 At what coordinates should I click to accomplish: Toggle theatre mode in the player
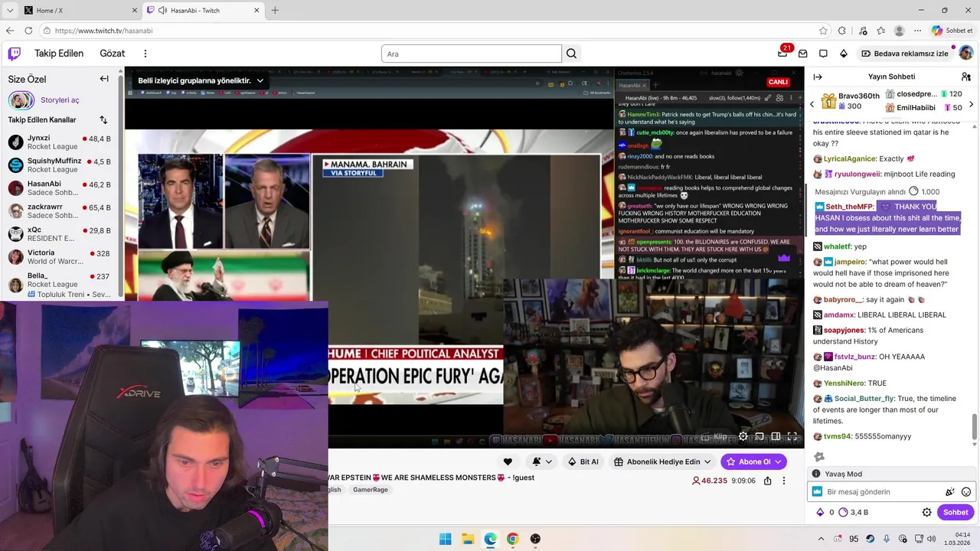point(776,436)
